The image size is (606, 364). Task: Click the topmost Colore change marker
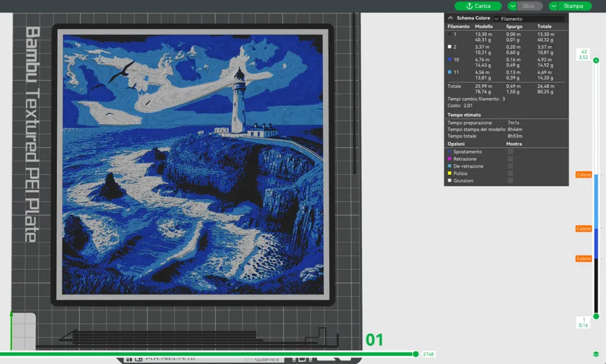tap(584, 174)
